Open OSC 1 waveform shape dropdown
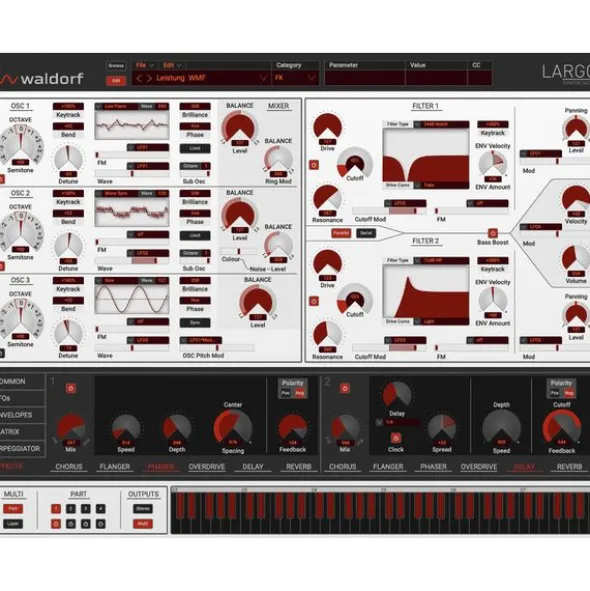This screenshot has width=590, height=591. pos(116,107)
